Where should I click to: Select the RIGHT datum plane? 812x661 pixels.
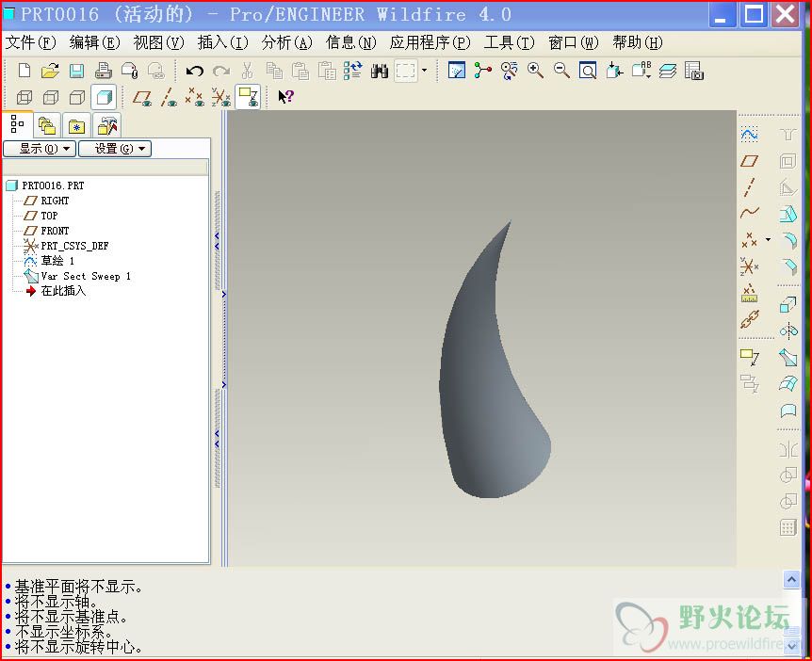(x=55, y=201)
